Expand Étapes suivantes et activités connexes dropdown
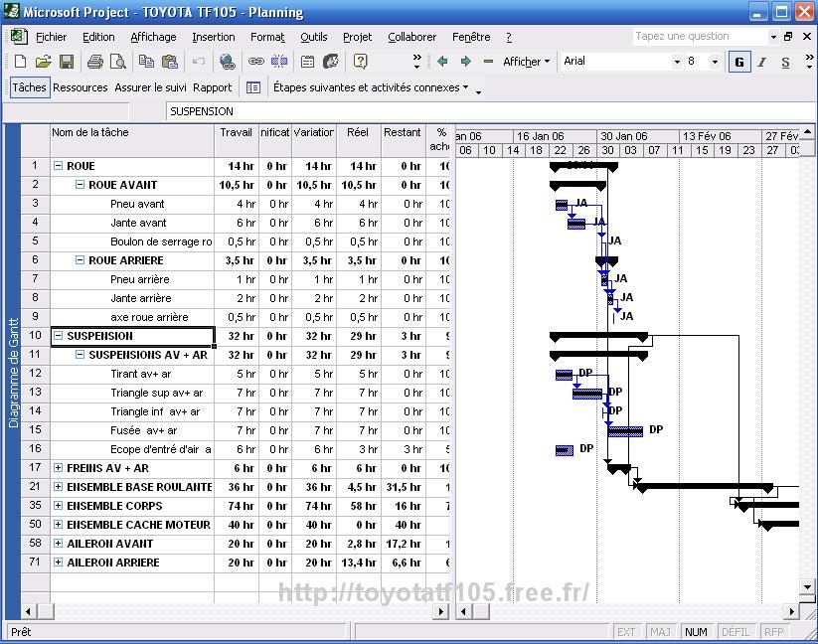818x644 pixels. [x=371, y=87]
